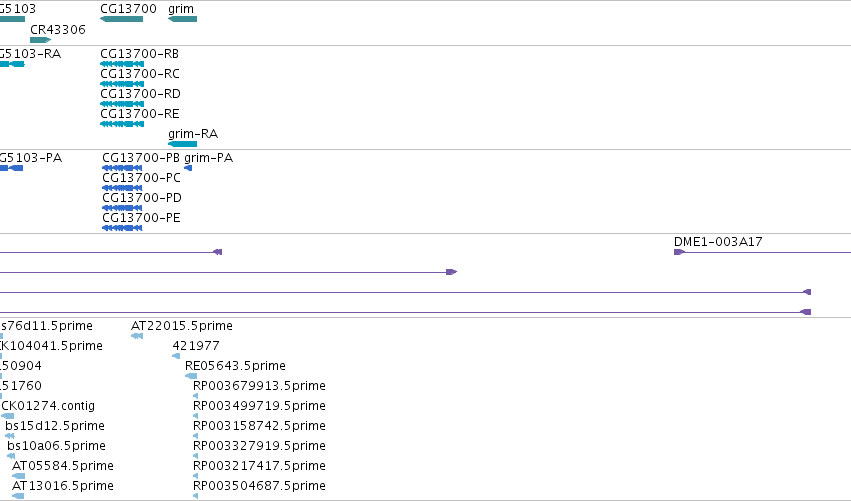The height and width of the screenshot is (501, 851).
Task: Click the bs10a06.5prime EST feature
Action: (11, 456)
